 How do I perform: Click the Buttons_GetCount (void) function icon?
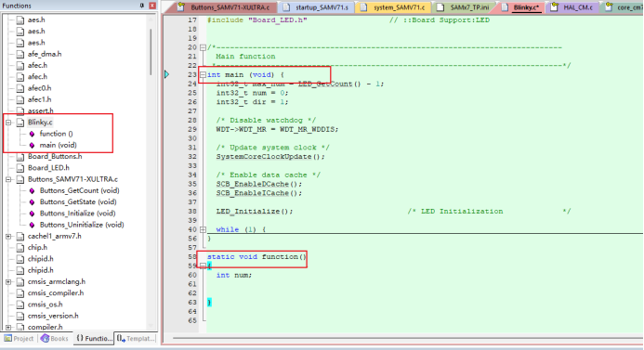(32, 191)
